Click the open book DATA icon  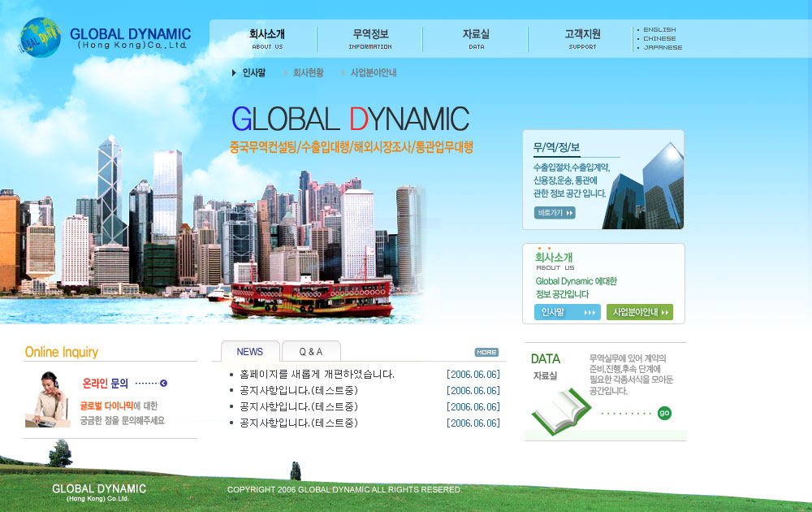560,410
